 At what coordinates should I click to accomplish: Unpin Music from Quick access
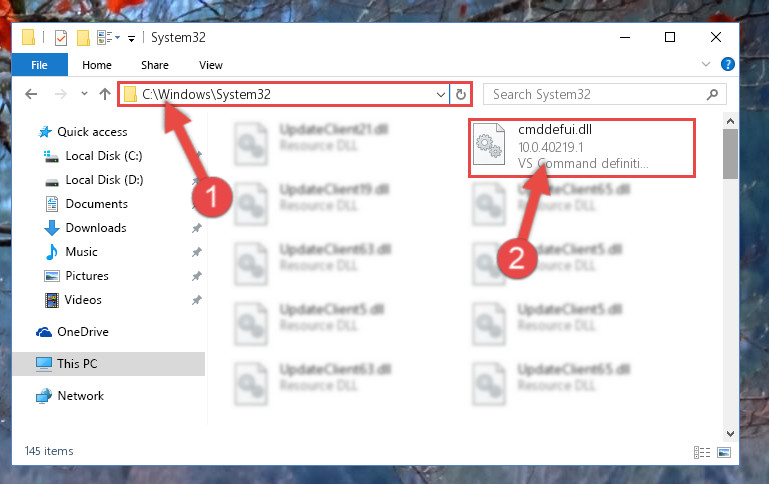tap(197, 252)
